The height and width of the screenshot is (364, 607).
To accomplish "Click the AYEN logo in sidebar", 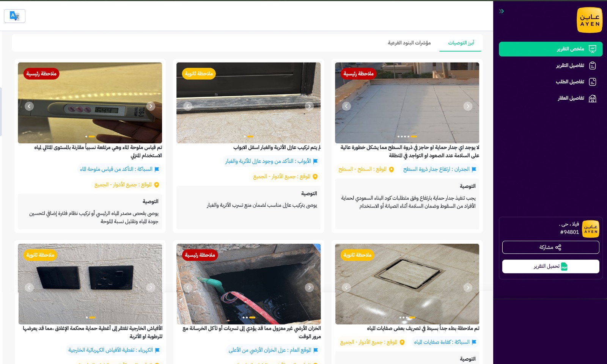I will click(x=590, y=20).
